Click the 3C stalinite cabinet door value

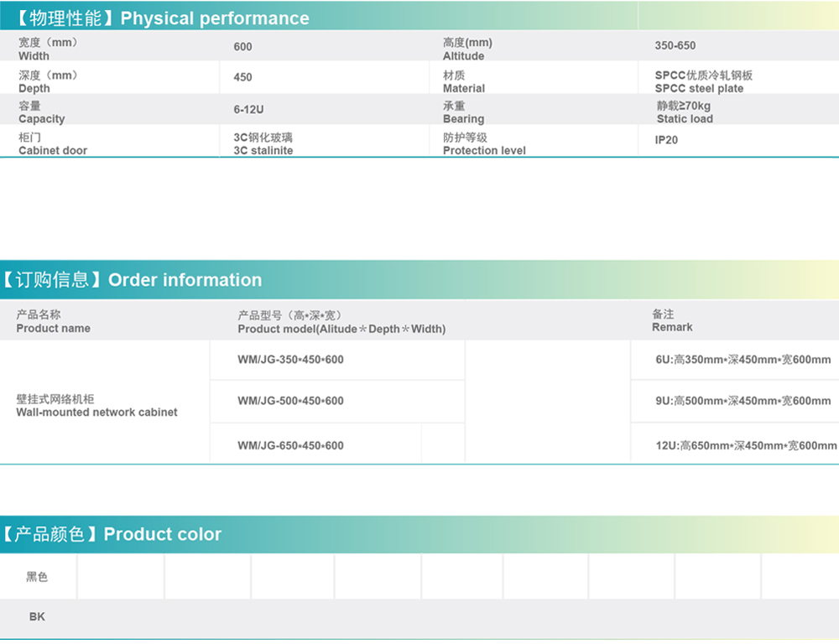pyautogui.click(x=263, y=143)
